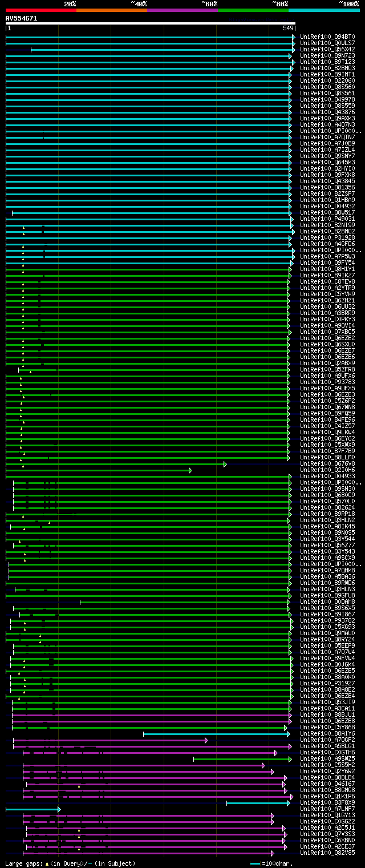Select hit label UniRef100_B9T123

[327, 62]
